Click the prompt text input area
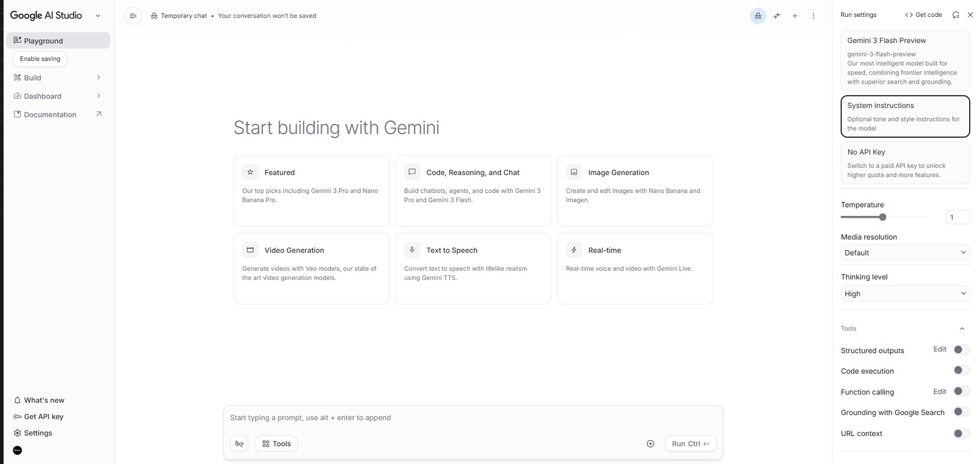 pos(473,418)
